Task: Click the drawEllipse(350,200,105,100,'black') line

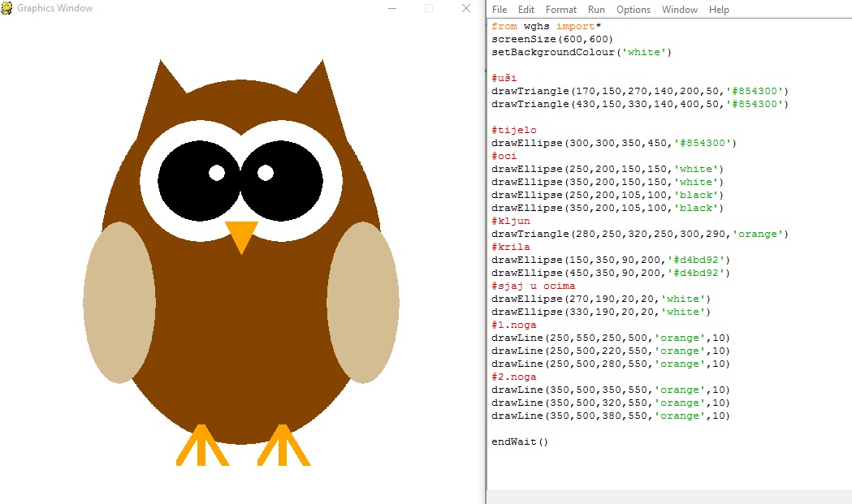Action: point(608,208)
